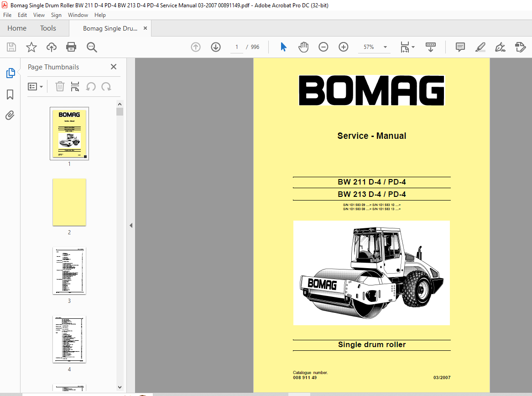The width and height of the screenshot is (532, 396).
Task: Switch to the Home tab
Action: (17, 28)
